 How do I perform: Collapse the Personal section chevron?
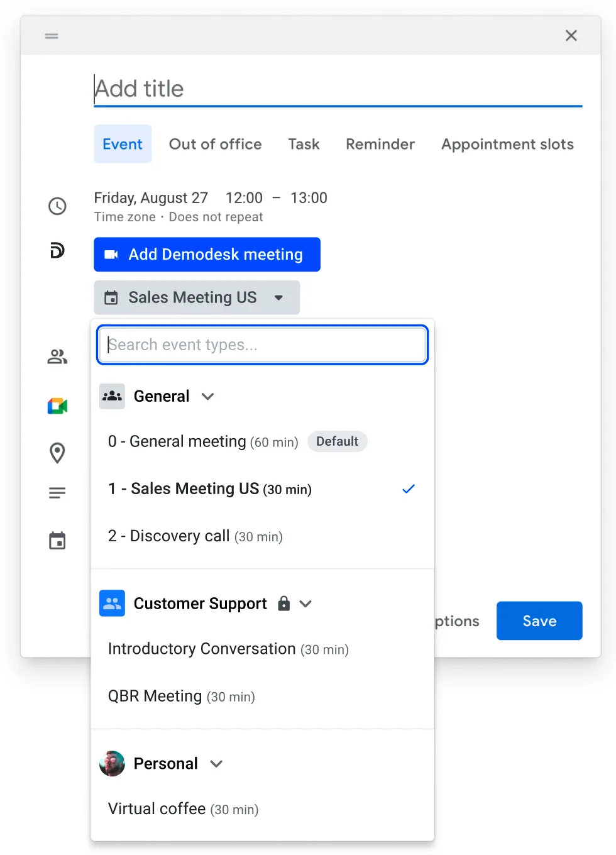point(216,764)
